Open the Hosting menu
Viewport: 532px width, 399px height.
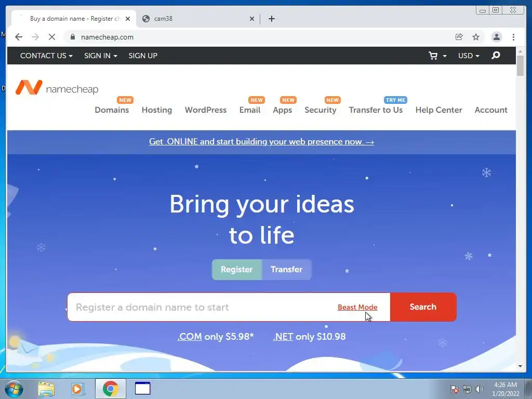click(x=157, y=110)
